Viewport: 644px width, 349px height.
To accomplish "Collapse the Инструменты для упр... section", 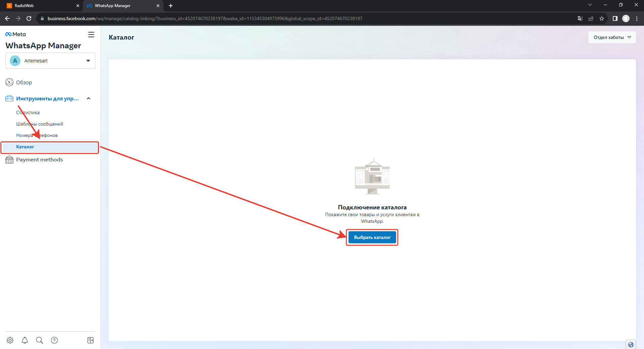I will tap(89, 99).
